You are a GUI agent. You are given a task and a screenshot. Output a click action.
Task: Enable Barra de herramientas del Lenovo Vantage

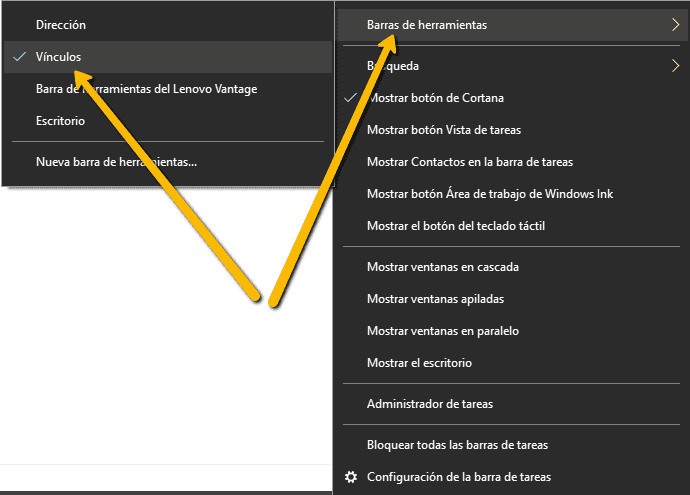168,89
